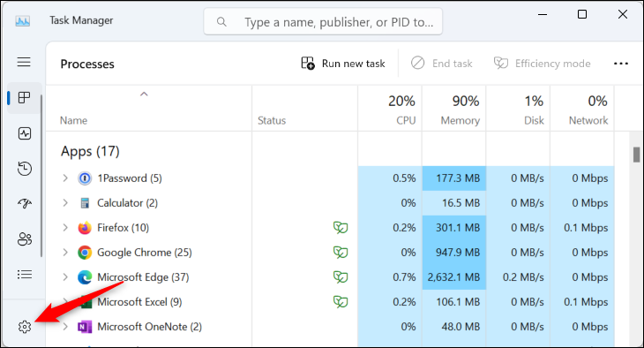Open the Startup apps sidebar page

(25, 204)
